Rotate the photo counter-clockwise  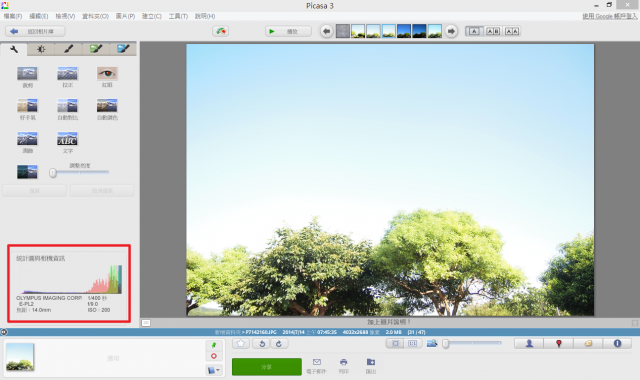click(x=262, y=344)
